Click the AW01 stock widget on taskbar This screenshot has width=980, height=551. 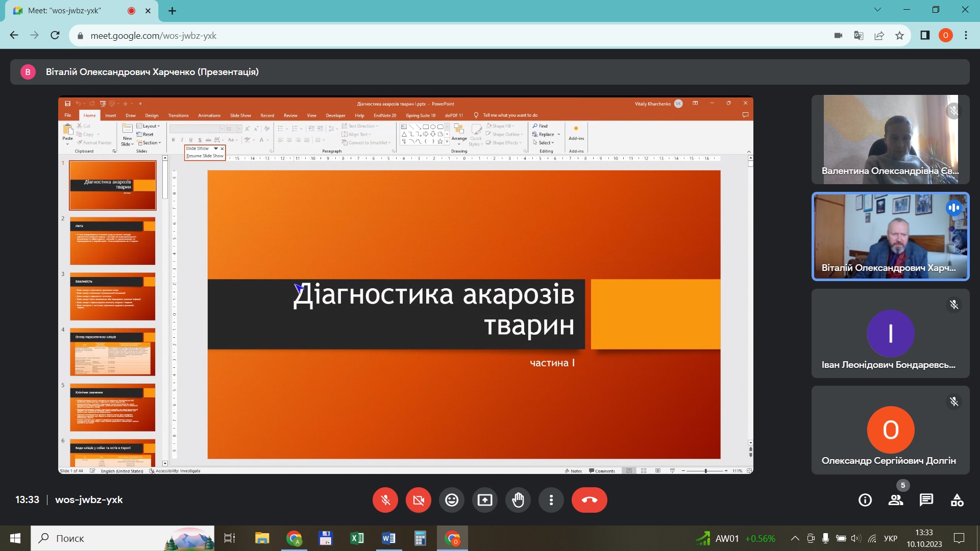click(736, 538)
